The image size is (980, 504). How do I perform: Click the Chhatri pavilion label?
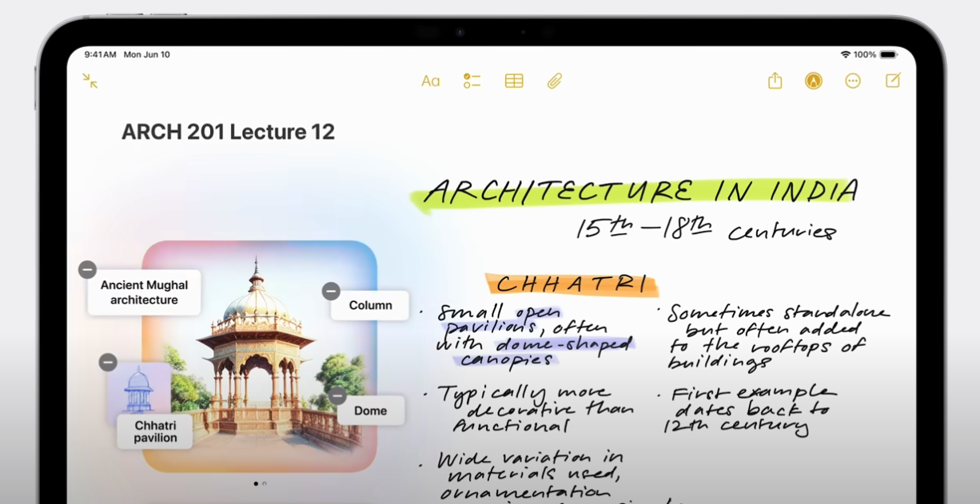point(155,432)
